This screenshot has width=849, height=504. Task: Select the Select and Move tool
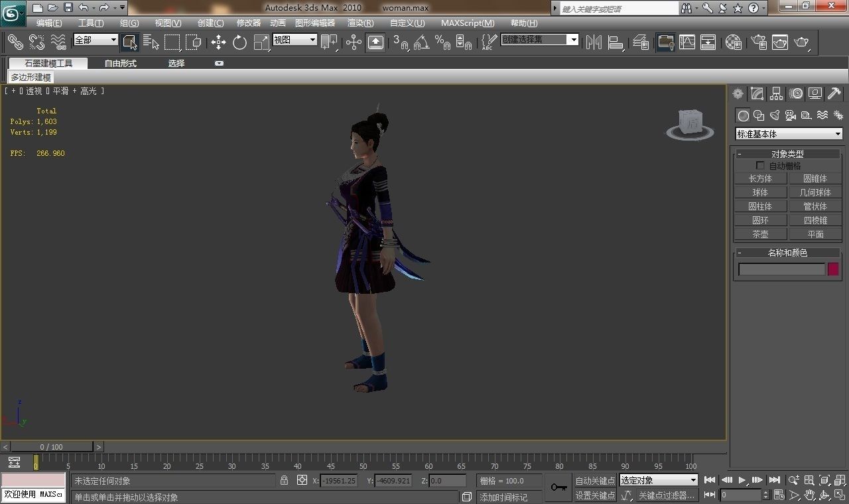(x=218, y=42)
